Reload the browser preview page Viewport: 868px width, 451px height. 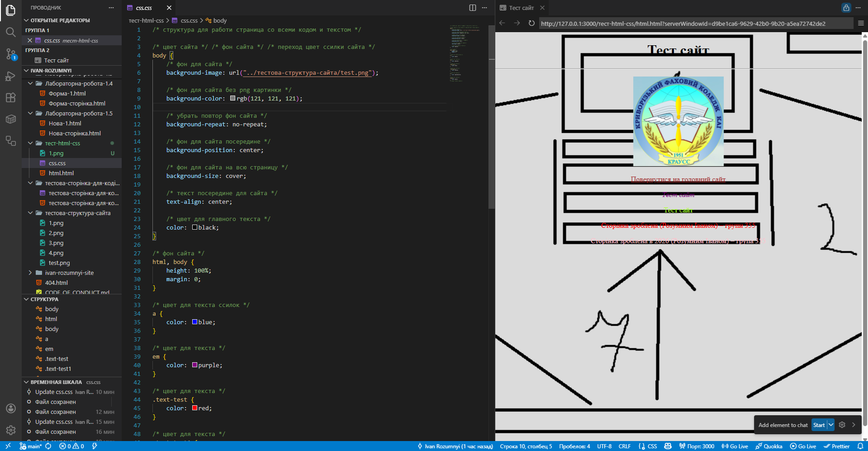click(x=531, y=23)
